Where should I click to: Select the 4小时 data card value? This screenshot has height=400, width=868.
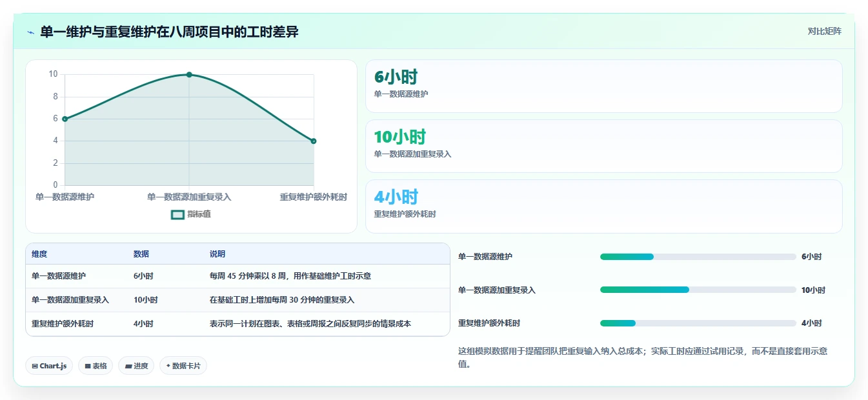(x=396, y=197)
